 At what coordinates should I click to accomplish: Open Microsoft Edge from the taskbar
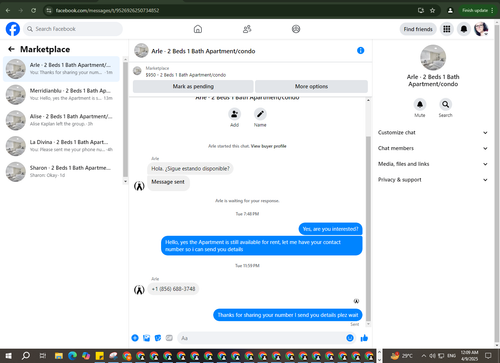tap(73, 356)
